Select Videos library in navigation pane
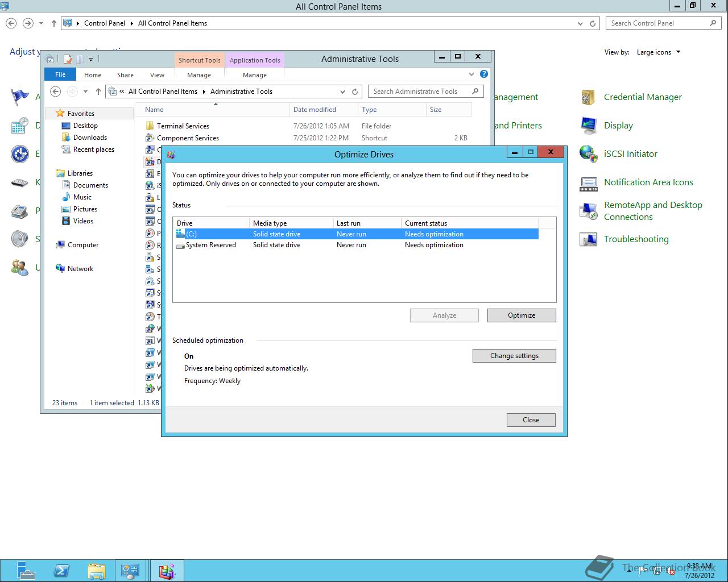This screenshot has height=582, width=728. tap(83, 221)
